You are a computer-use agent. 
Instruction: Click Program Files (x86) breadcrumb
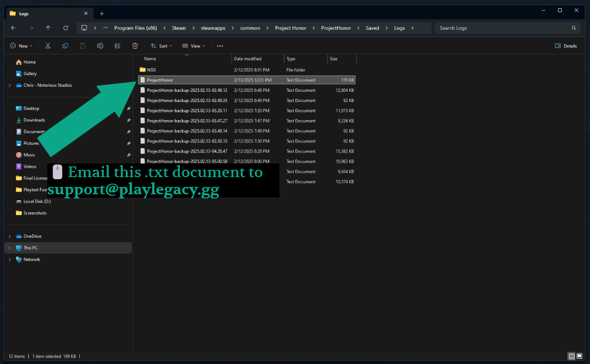(x=135, y=28)
